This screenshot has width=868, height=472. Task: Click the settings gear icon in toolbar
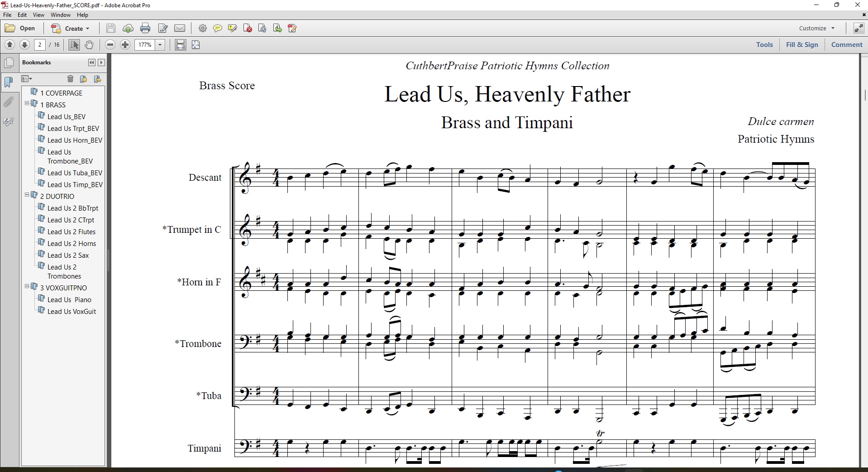tap(203, 28)
